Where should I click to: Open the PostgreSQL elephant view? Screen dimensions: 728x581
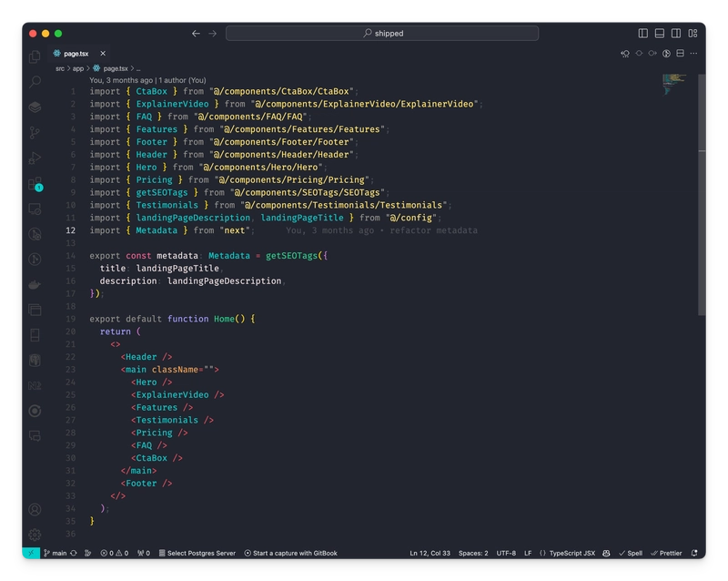click(35, 361)
